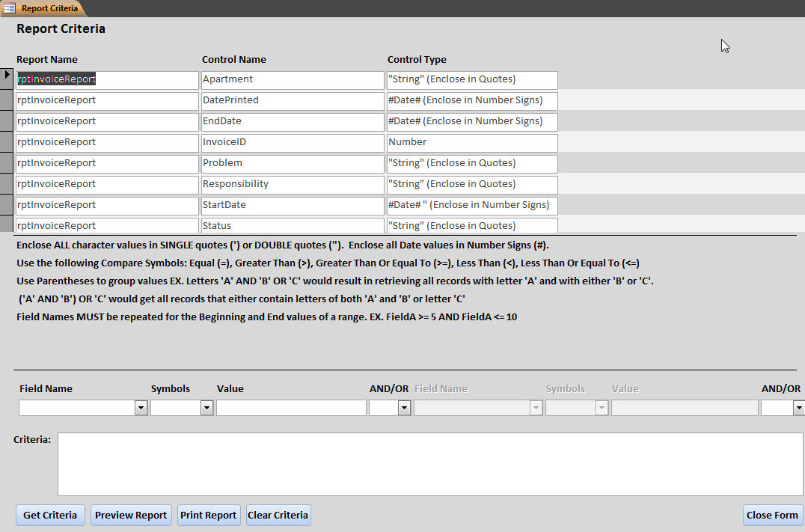This screenshot has width=805, height=532.
Task: Select the record selector for the Responsibility row
Action: [7, 184]
